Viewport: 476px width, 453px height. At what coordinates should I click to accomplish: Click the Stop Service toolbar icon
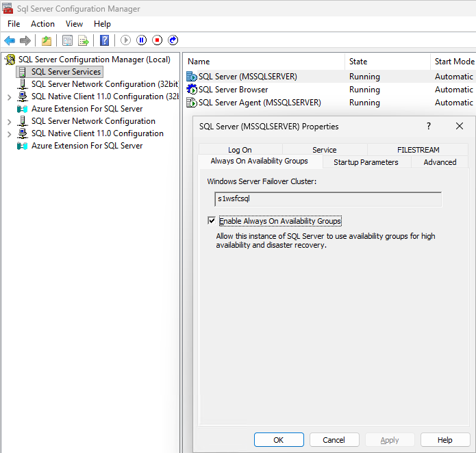[157, 40]
